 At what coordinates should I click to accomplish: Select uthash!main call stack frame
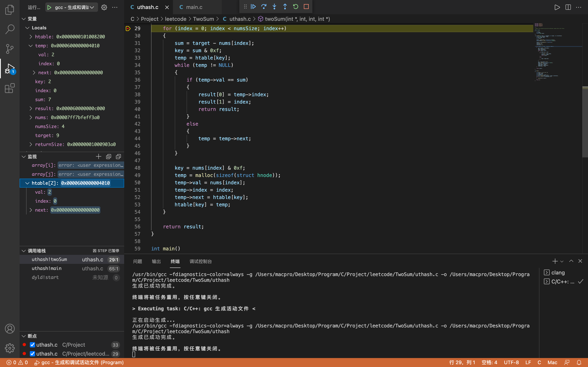pyautogui.click(x=47, y=269)
